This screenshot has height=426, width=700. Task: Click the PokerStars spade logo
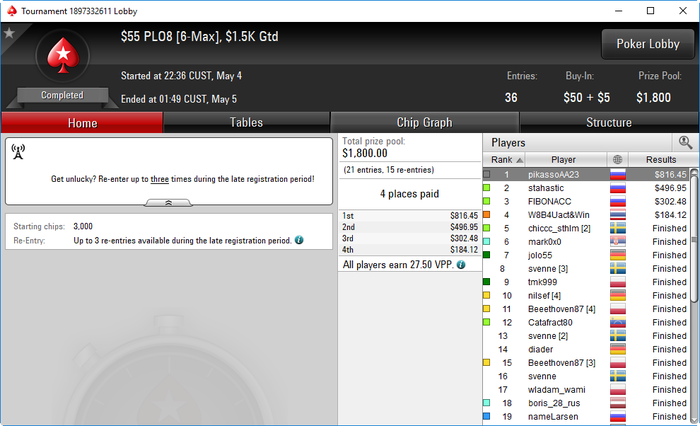click(x=63, y=55)
